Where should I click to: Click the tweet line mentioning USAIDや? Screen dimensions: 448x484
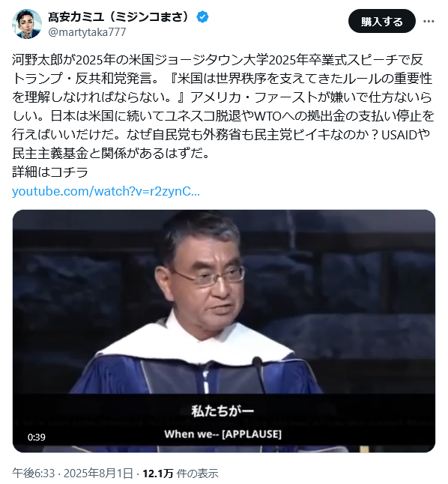[x=221, y=135]
